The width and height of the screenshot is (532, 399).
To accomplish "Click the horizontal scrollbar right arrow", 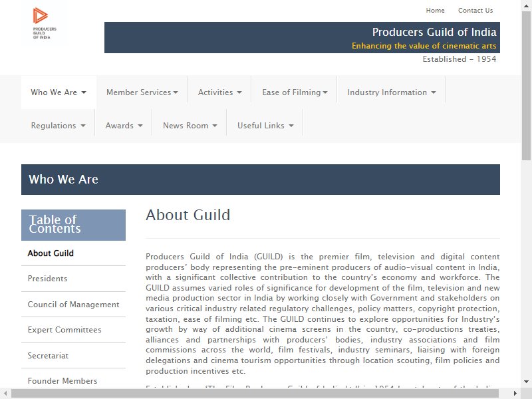I will point(515,394).
